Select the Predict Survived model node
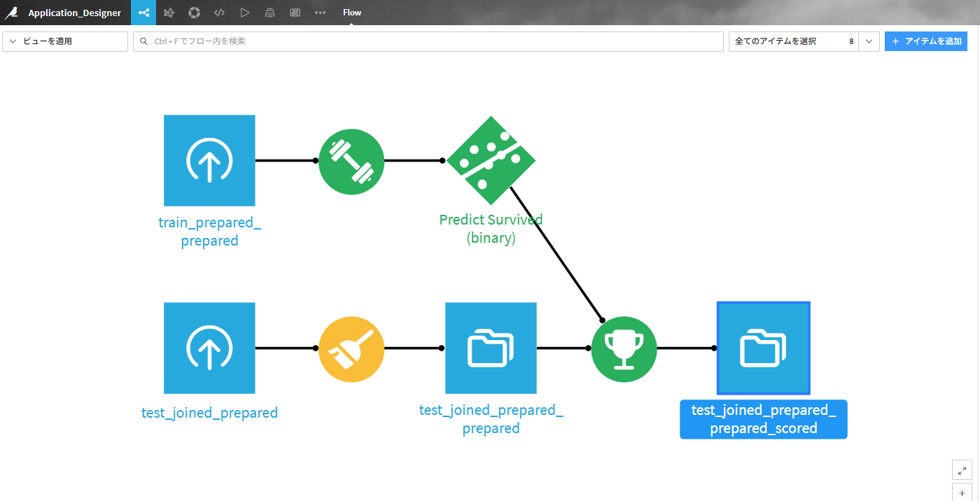Screen dimensions: 980x501 coord(491,161)
